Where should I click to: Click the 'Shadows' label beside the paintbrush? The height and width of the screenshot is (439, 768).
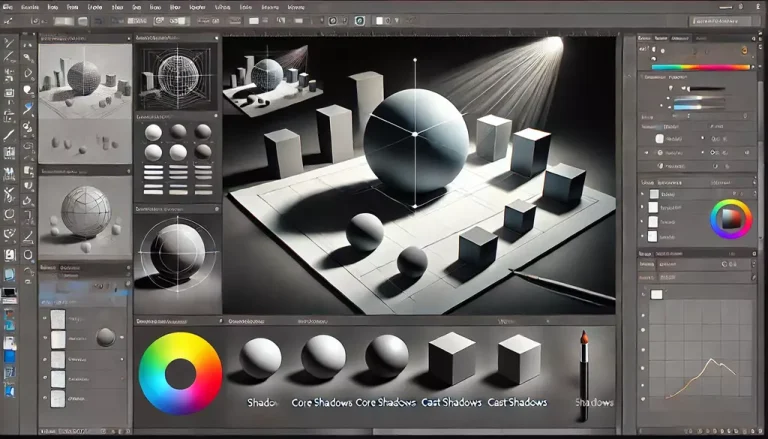594,403
